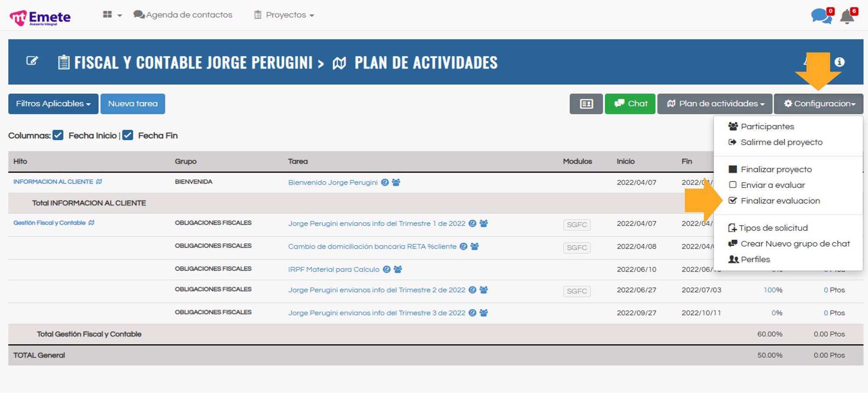
Task: Click the Nueva tarea button
Action: [133, 104]
